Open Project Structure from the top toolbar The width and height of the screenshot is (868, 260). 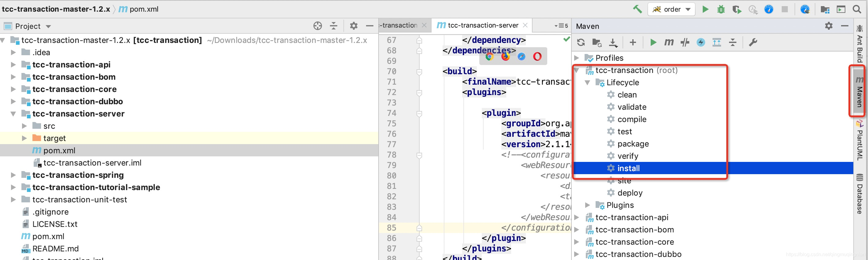click(x=825, y=9)
